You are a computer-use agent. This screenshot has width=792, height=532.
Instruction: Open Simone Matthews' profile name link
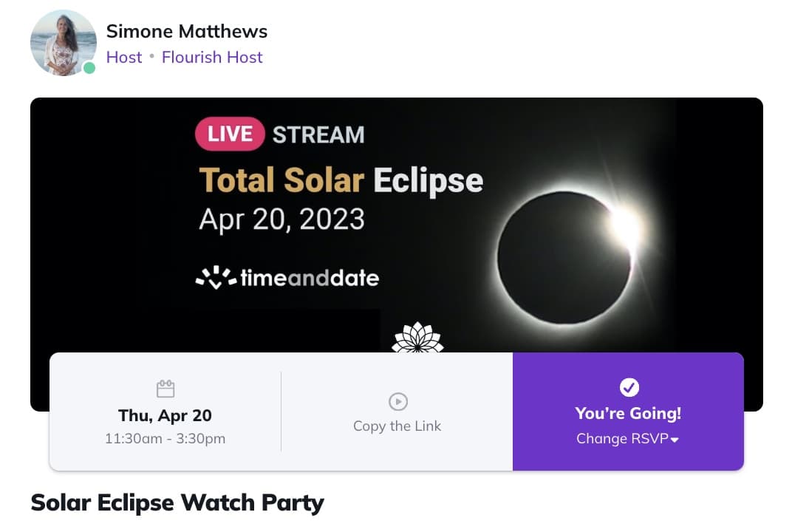186,32
